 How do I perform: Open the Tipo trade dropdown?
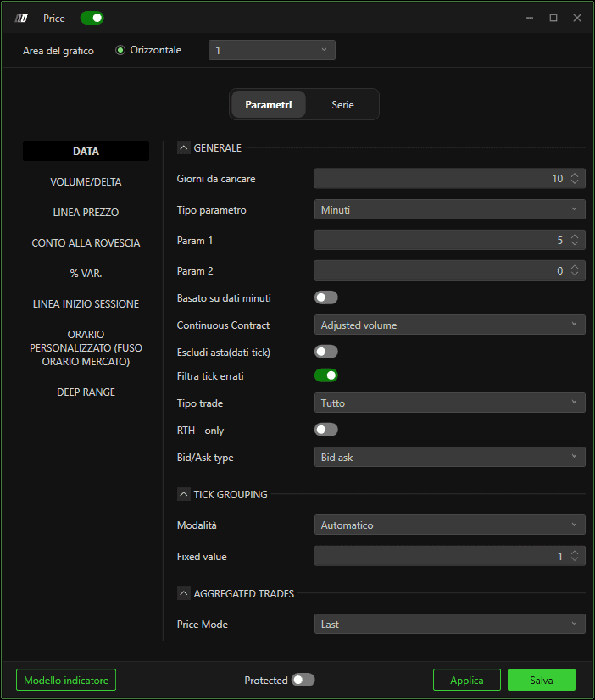(x=449, y=403)
